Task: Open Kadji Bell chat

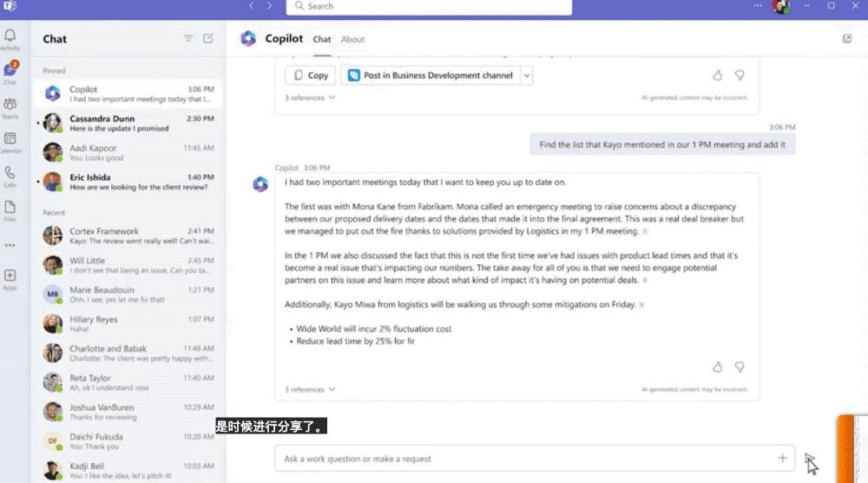Action: point(128,470)
